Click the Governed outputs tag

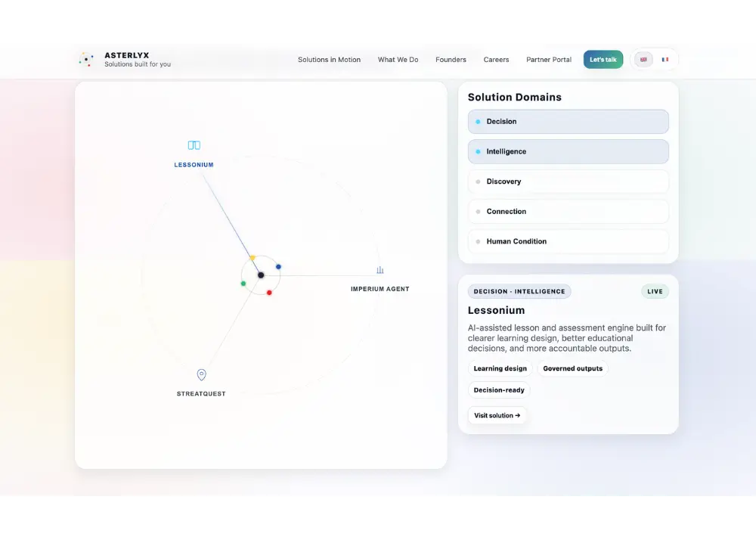[x=573, y=368]
